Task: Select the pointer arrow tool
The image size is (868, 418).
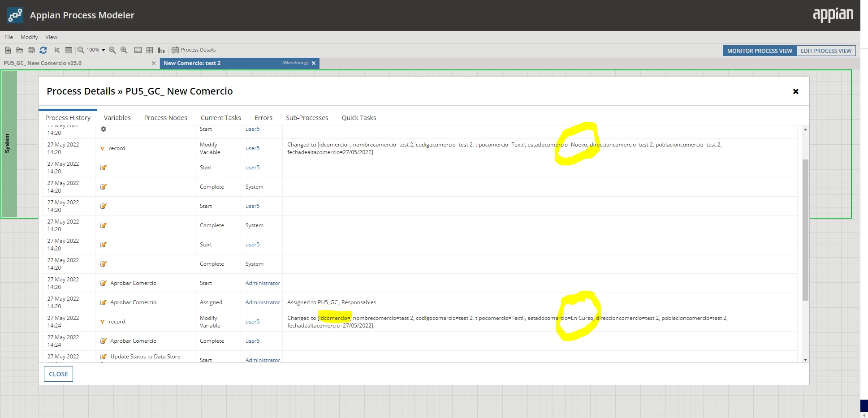Action: [x=57, y=50]
